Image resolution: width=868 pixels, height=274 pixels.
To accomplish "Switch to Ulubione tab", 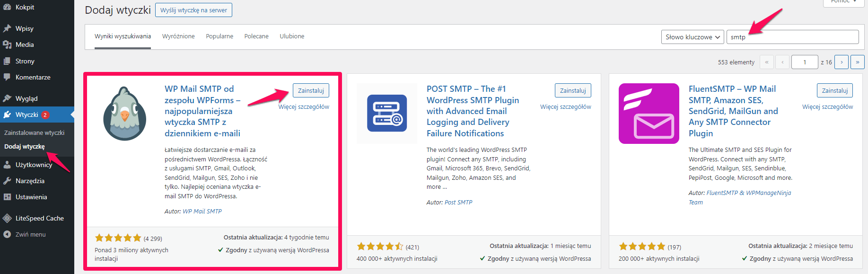I will 292,36.
